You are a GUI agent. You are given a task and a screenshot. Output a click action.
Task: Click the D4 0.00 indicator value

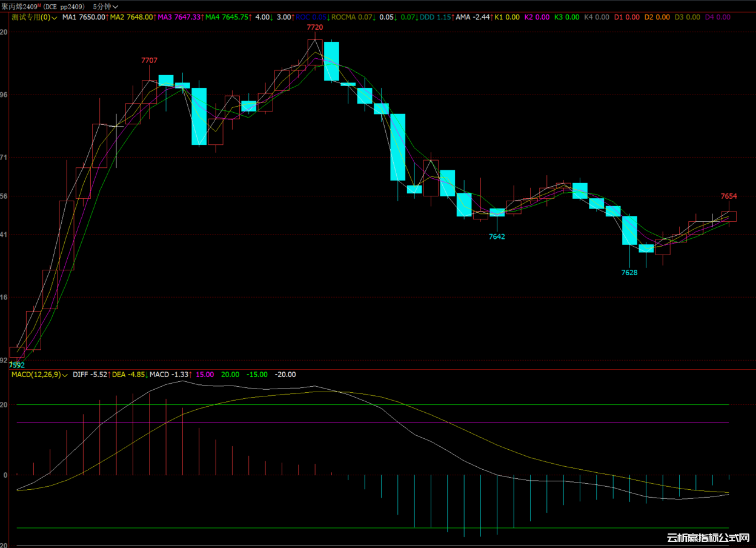718,17
